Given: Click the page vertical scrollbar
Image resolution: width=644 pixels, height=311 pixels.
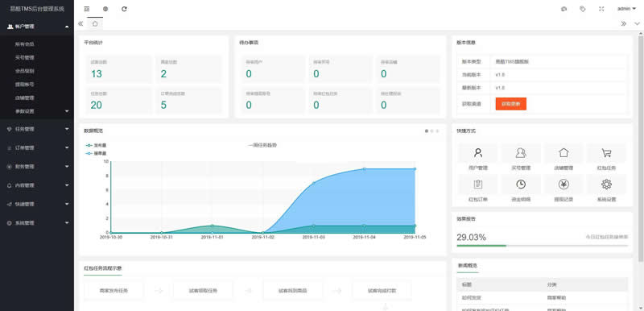Looking at the screenshot, I should pyautogui.click(x=640, y=149).
